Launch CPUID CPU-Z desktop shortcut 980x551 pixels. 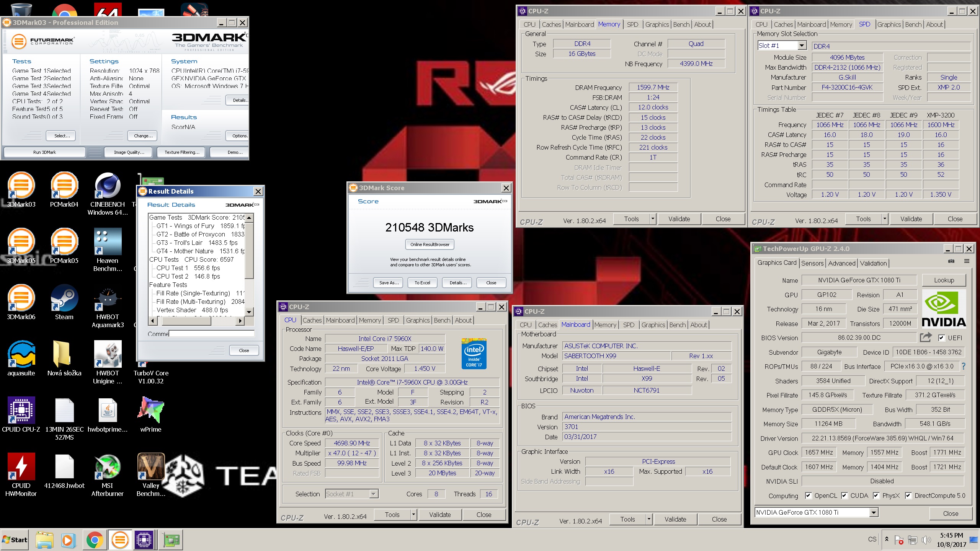click(x=21, y=414)
